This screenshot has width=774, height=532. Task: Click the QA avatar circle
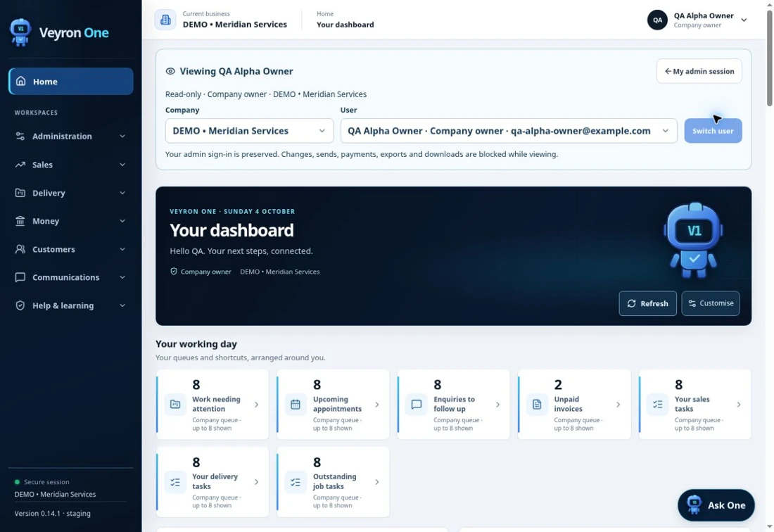pyautogui.click(x=657, y=20)
